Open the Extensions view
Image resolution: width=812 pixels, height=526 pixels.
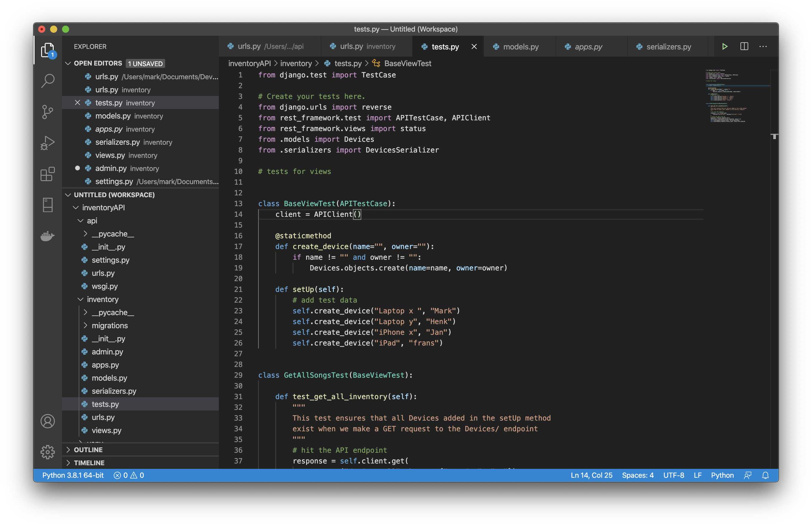(47, 174)
